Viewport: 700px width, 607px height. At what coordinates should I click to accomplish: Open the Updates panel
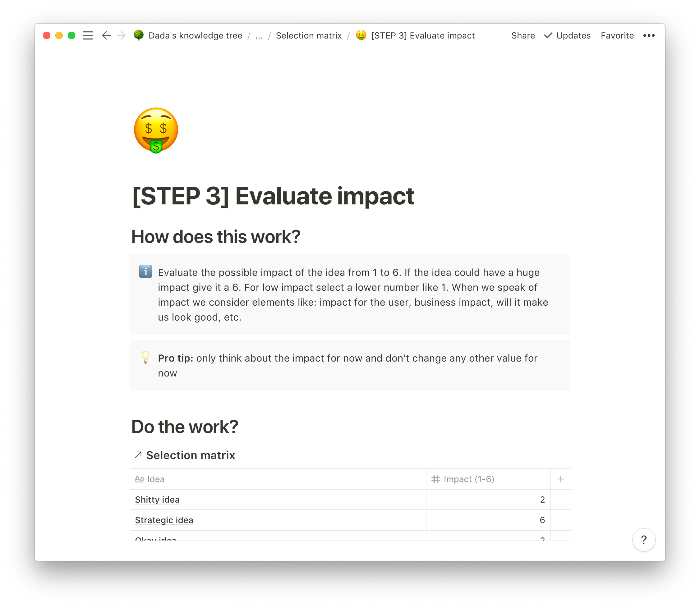(x=567, y=35)
